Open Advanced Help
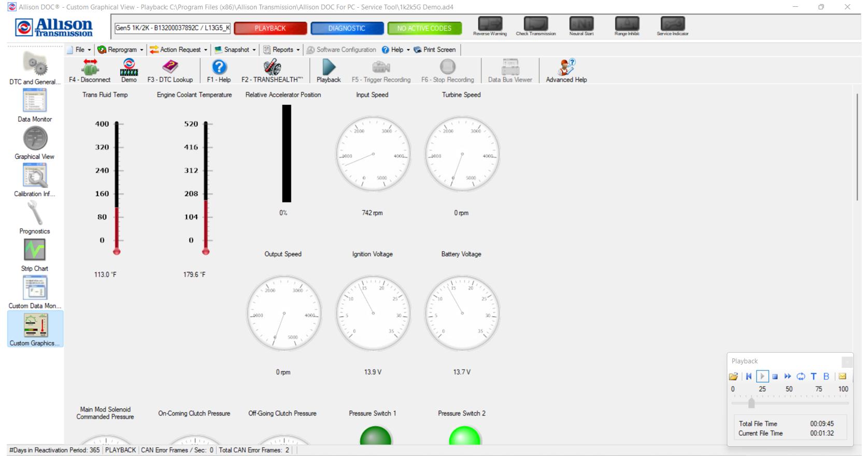868x456 pixels. point(566,71)
